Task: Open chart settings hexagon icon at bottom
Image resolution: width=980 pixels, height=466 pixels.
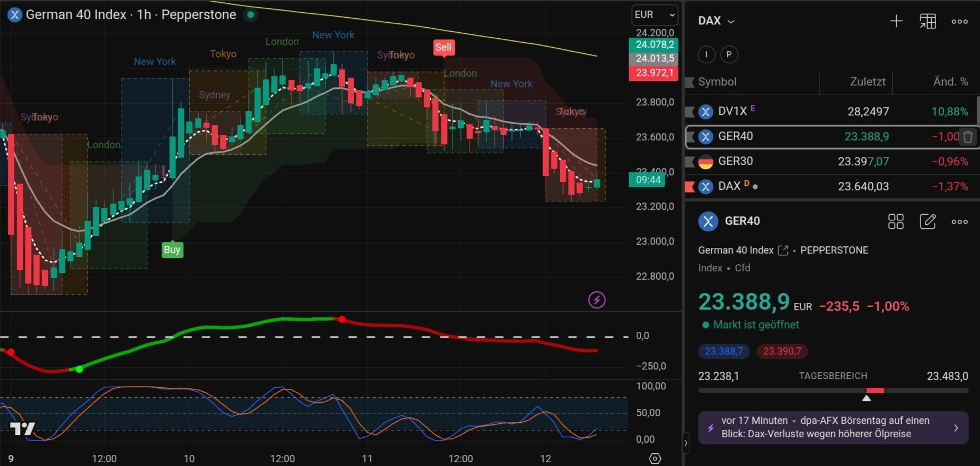Action: point(655,458)
